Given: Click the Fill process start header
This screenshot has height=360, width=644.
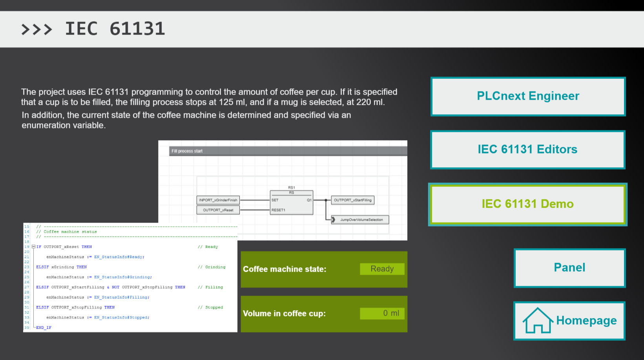Looking at the screenshot, I should click(x=288, y=151).
